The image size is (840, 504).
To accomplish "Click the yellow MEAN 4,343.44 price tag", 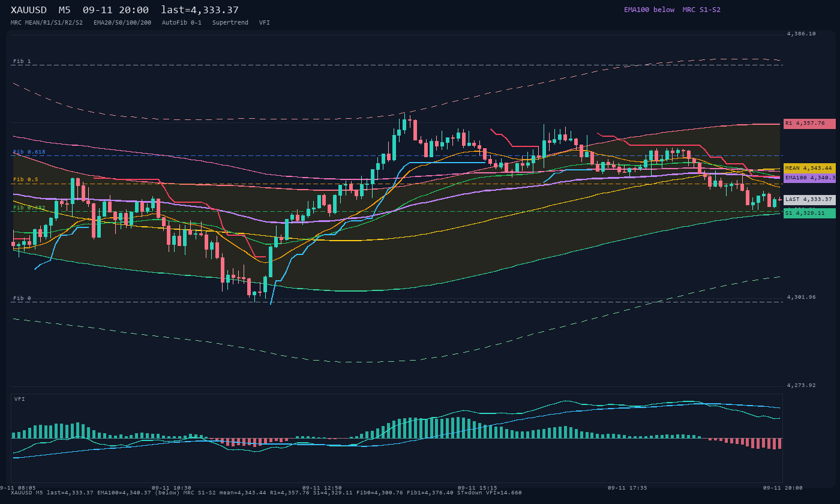I will (x=809, y=168).
